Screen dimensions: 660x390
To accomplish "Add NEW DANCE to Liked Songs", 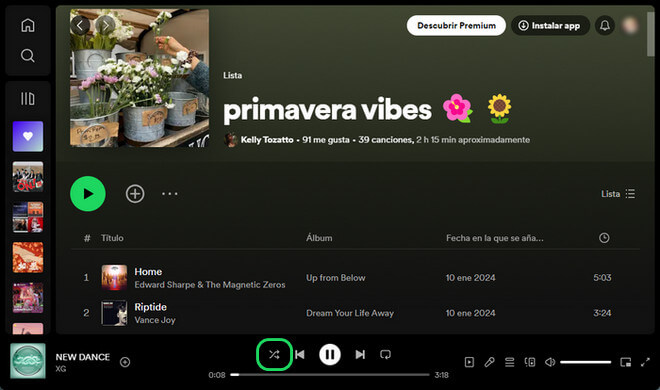I will tap(125, 362).
